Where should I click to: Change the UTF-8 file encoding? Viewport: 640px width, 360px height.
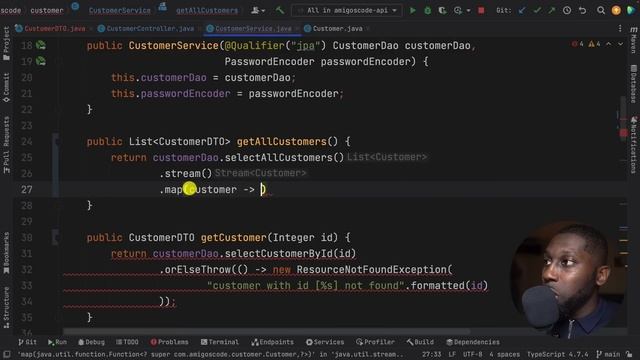click(x=473, y=354)
